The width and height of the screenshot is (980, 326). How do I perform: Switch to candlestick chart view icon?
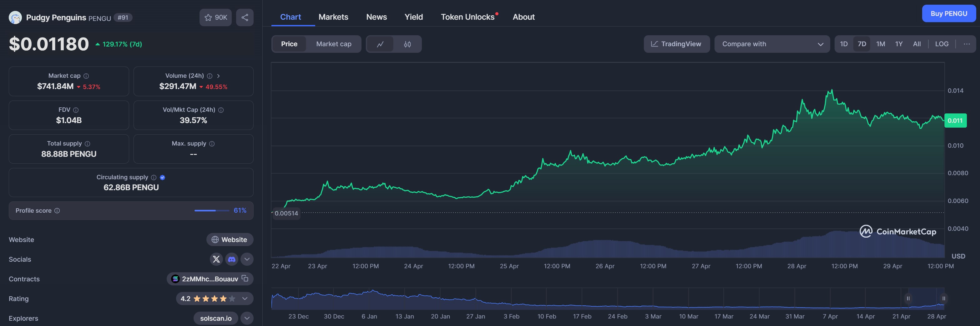click(x=407, y=44)
